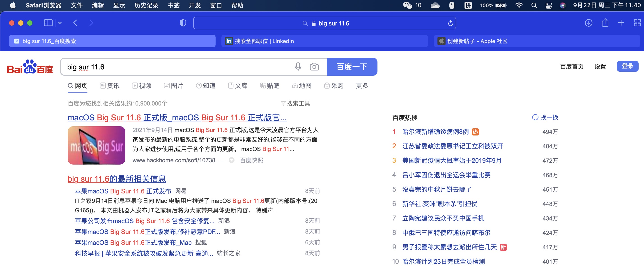This screenshot has height=266, width=644.
Task: Expand sidebar dropdown chevron in toolbar
Action: (60, 23)
